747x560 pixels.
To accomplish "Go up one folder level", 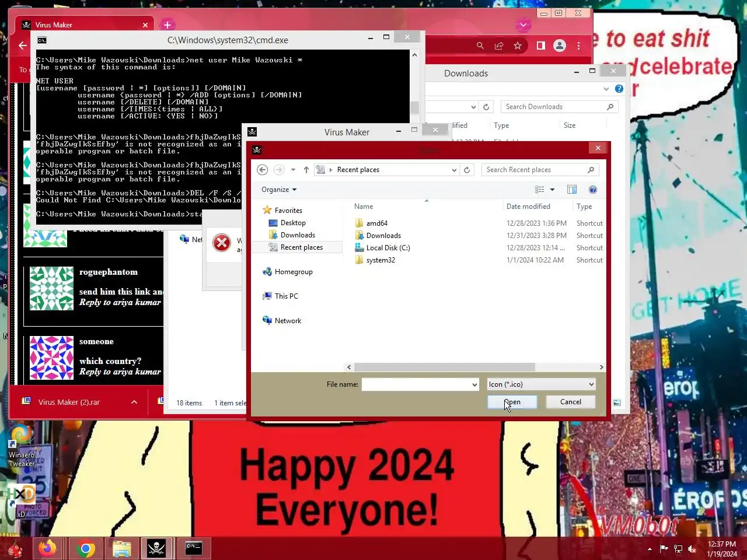I will (306, 170).
